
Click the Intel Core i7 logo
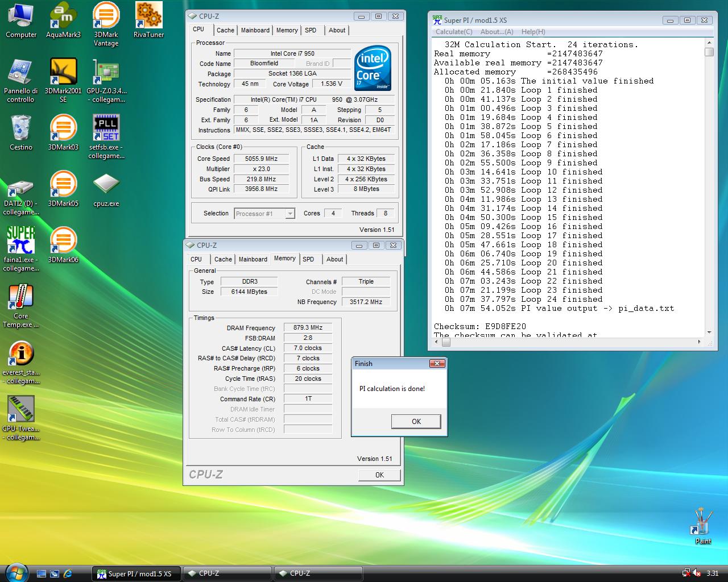pos(373,69)
